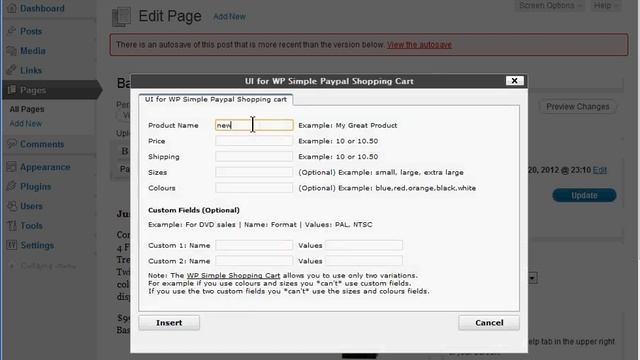This screenshot has width=640, height=360.
Task: Click the Custom 2 Values field
Action: [364, 261]
